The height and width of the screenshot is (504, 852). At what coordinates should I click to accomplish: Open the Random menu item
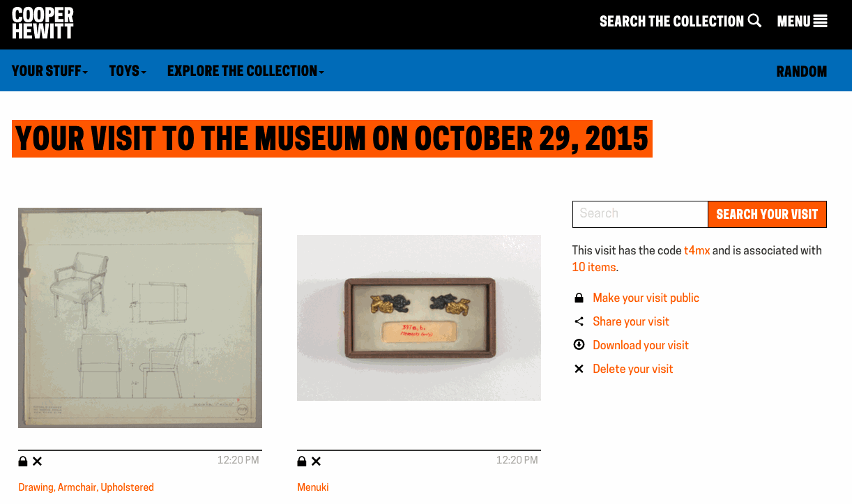pos(802,72)
